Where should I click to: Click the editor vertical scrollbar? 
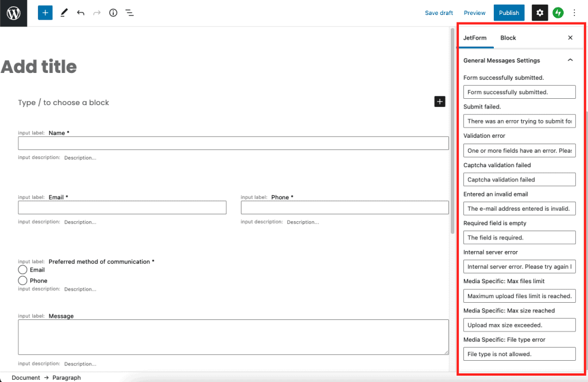tap(452, 132)
